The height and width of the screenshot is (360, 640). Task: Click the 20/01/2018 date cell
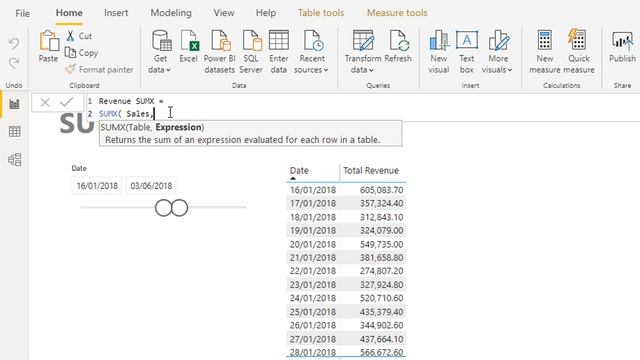[x=313, y=244]
